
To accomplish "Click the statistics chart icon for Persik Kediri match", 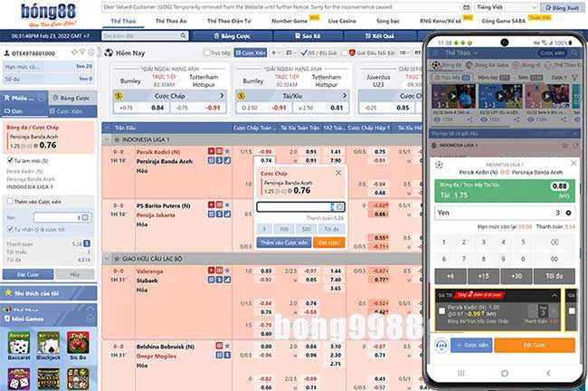I will tap(227, 160).
